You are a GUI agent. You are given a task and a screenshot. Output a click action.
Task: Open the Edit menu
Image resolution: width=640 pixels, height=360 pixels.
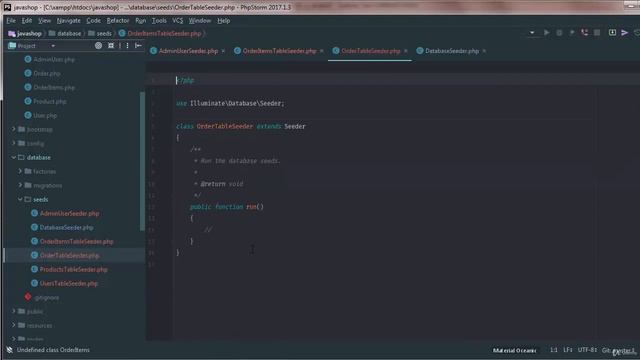(x=27, y=21)
